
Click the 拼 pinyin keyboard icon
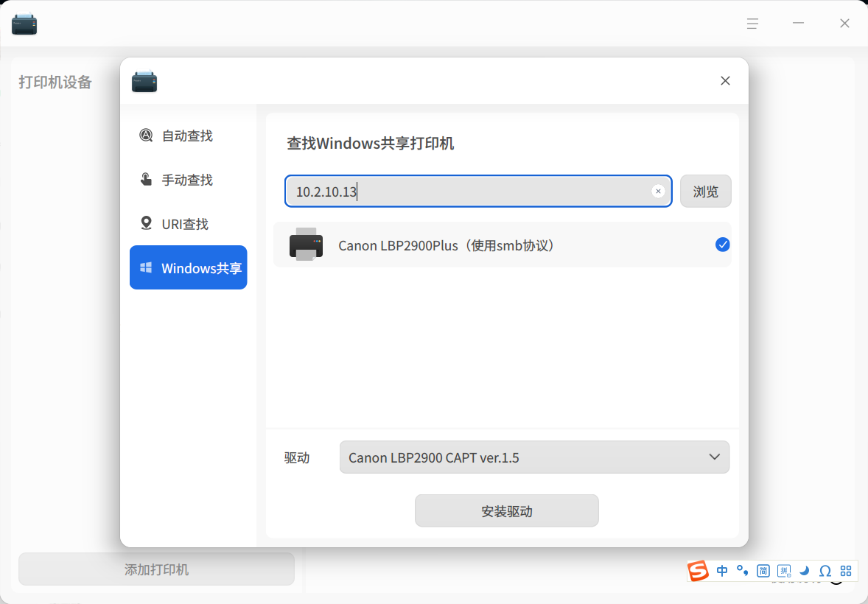(x=784, y=571)
